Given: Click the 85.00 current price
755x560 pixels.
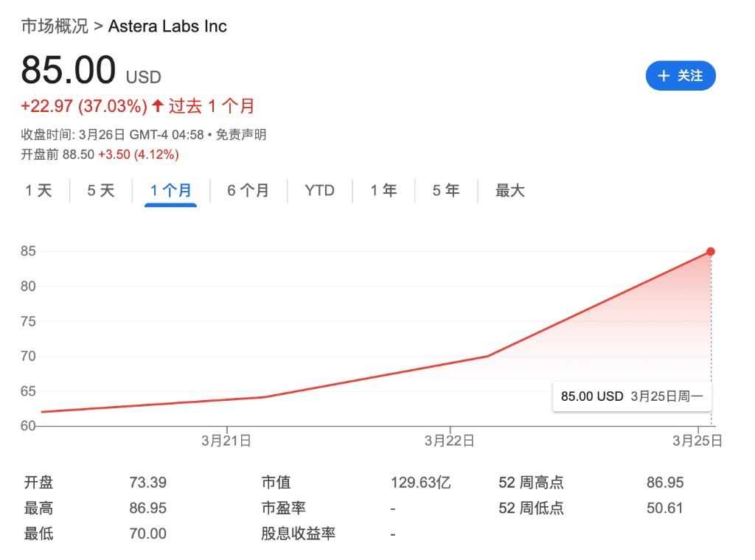Looking at the screenshot, I should pos(69,70).
